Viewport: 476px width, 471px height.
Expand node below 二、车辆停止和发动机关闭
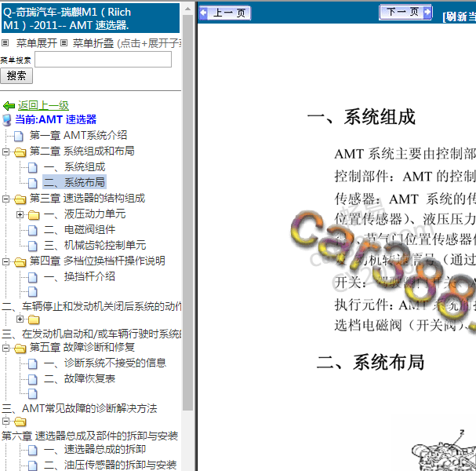tap(20, 319)
